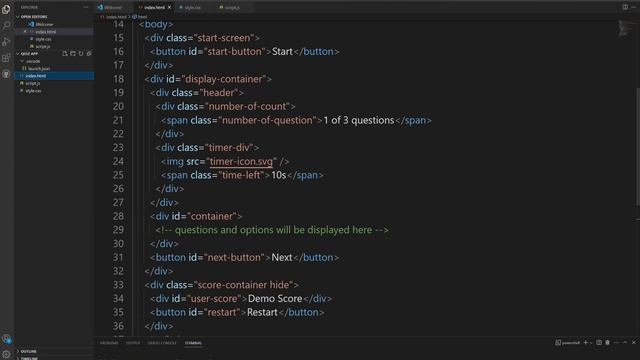Close the bottom terminal panel

[x=633, y=343]
